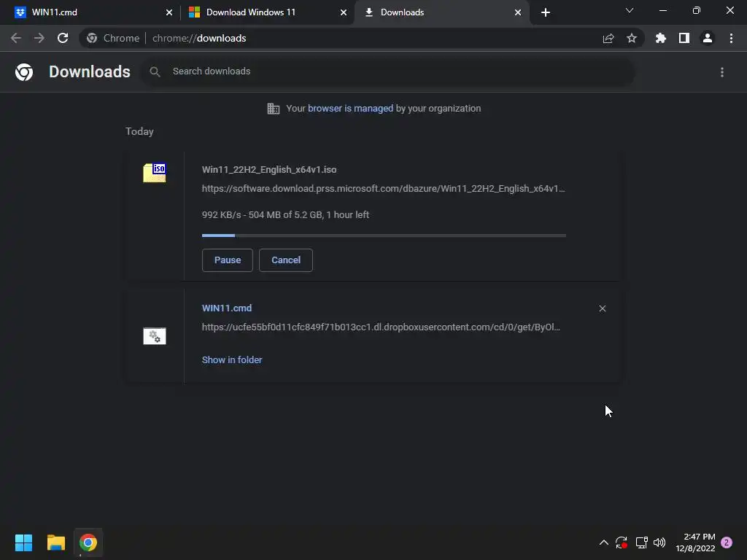Open the WIN11.cmd file name link
The height and width of the screenshot is (560, 747).
coord(227,308)
